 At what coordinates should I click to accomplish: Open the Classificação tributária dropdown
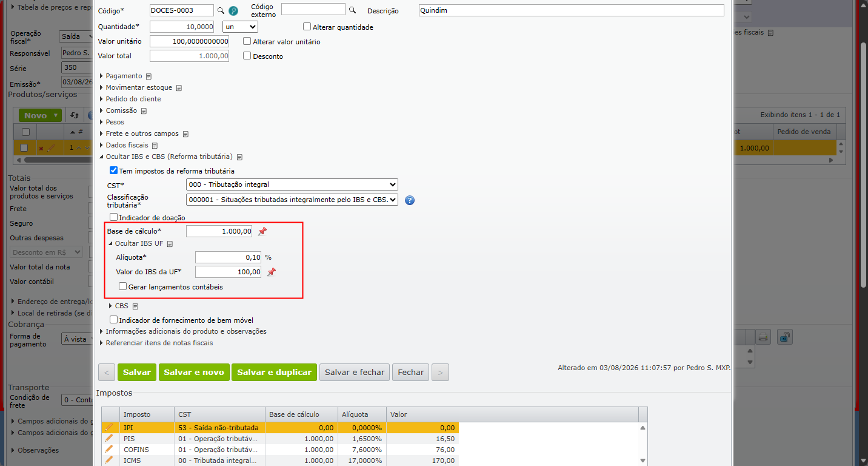click(292, 200)
